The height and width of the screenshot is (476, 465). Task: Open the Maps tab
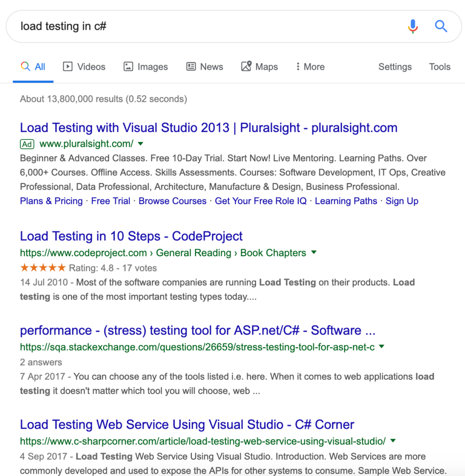(x=260, y=66)
